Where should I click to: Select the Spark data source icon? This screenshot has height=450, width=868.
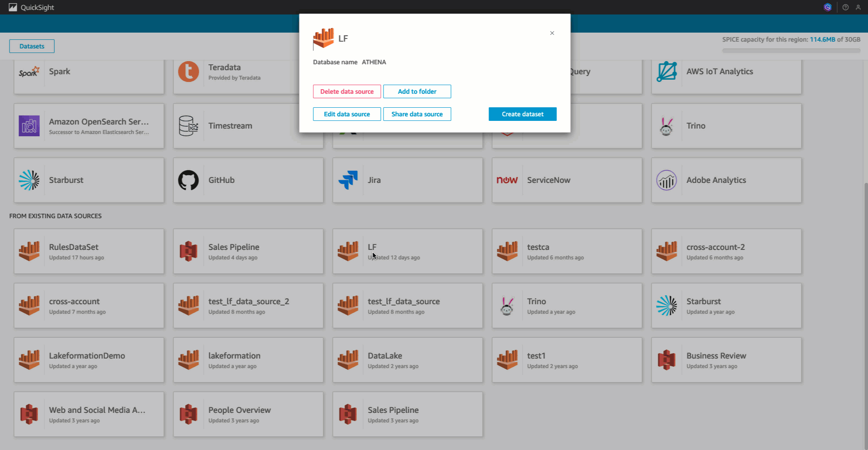pos(29,72)
